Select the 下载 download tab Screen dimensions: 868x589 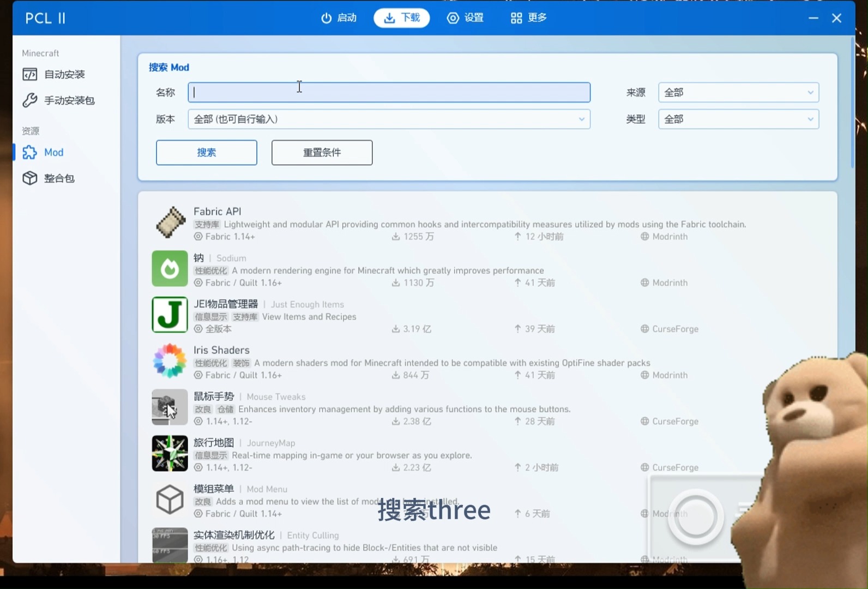[x=402, y=18]
